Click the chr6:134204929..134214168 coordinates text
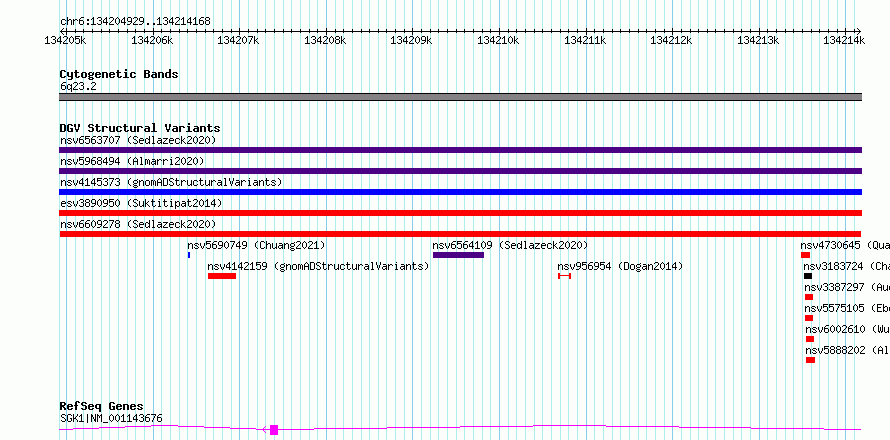Viewport: 890px width, 440px height. pos(135,22)
